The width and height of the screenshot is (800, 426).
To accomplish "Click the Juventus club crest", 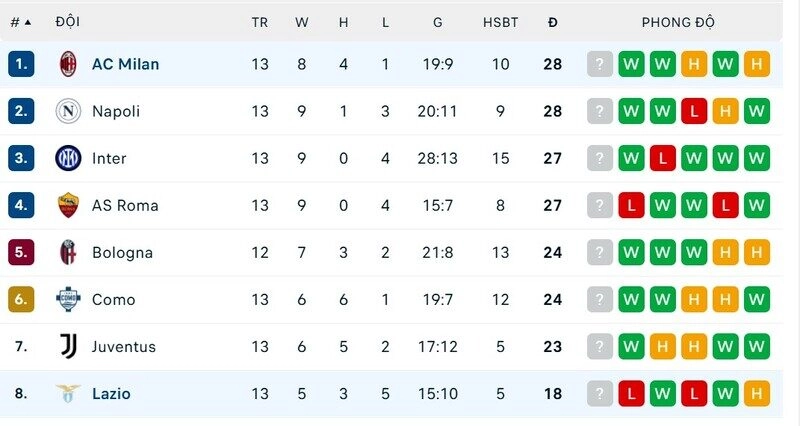I will tap(68, 347).
